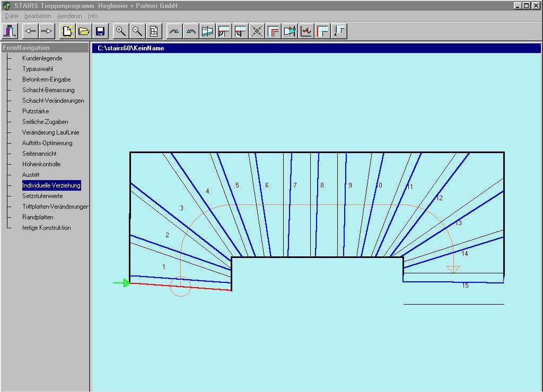Click stair step number 7 in drawing
The image size is (543, 392).
click(x=295, y=185)
